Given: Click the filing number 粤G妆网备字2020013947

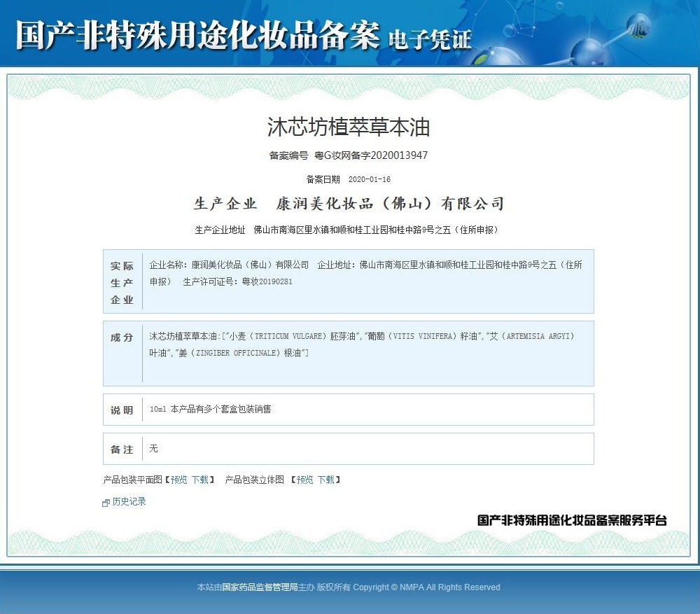Looking at the screenshot, I should tap(371, 155).
